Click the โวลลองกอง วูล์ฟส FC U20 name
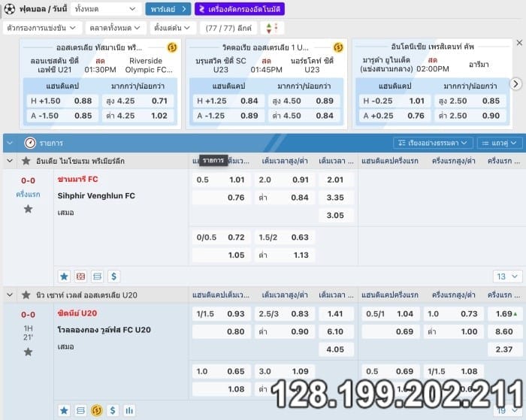The width and height of the screenshot is (526, 420). point(104,330)
